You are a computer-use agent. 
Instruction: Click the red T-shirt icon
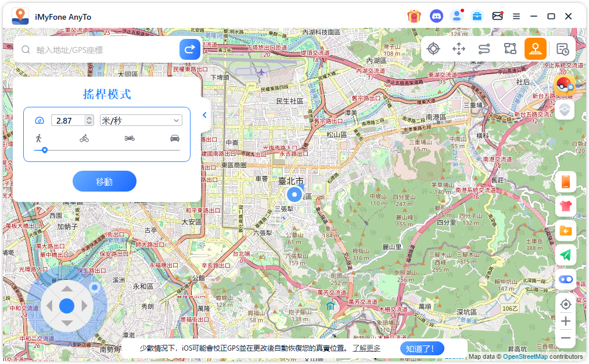pyautogui.click(x=565, y=206)
